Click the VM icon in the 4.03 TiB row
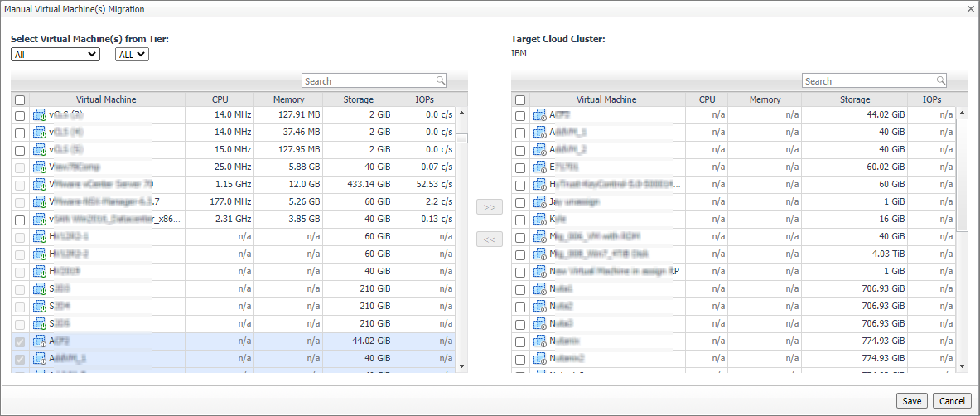Screen dimensions: 980x416 (540, 254)
